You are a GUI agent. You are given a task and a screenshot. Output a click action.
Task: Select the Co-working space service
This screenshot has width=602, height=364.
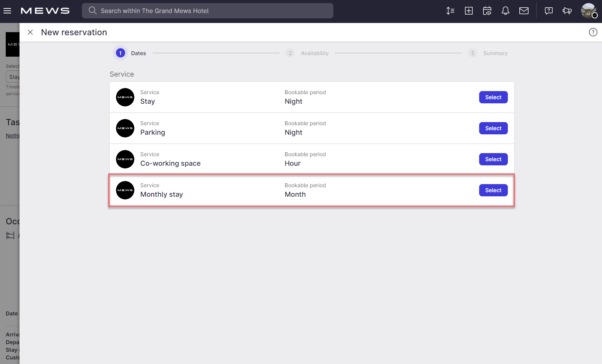point(493,159)
